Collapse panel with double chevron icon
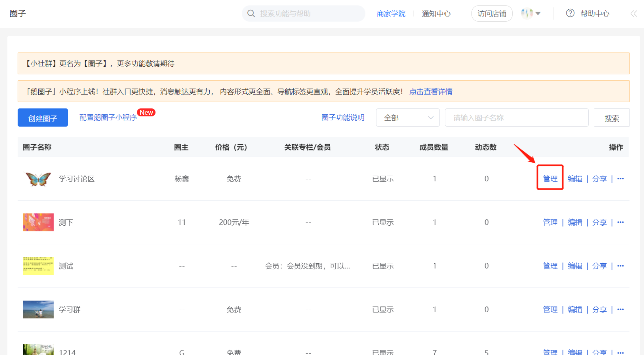The width and height of the screenshot is (644, 355). click(633, 13)
